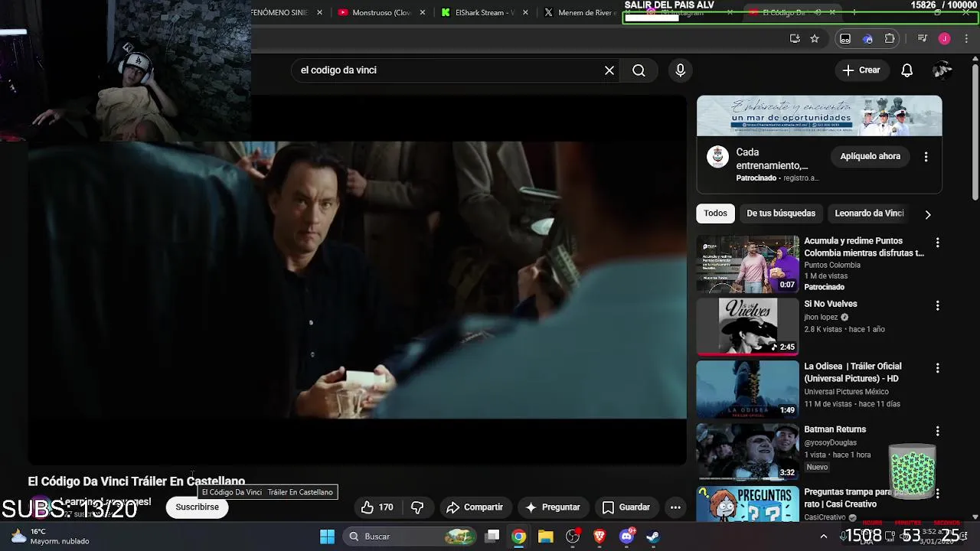Click install app icon in address bar
This screenshot has height=551, width=980.
[795, 38]
